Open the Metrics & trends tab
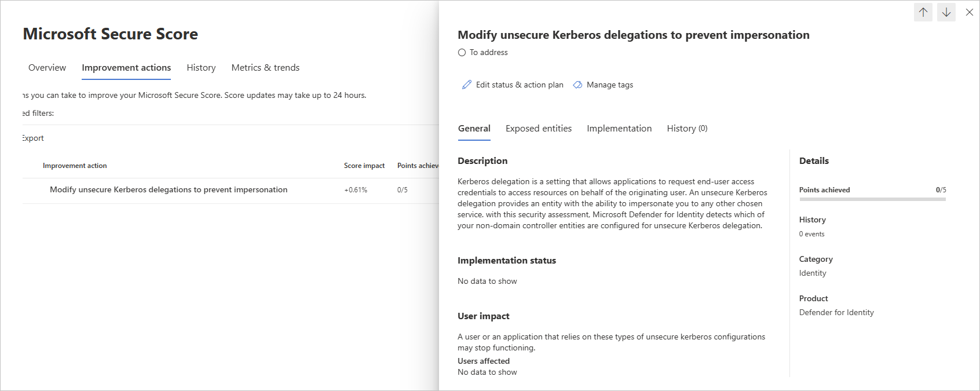Viewport: 980px width, 391px height. (265, 68)
